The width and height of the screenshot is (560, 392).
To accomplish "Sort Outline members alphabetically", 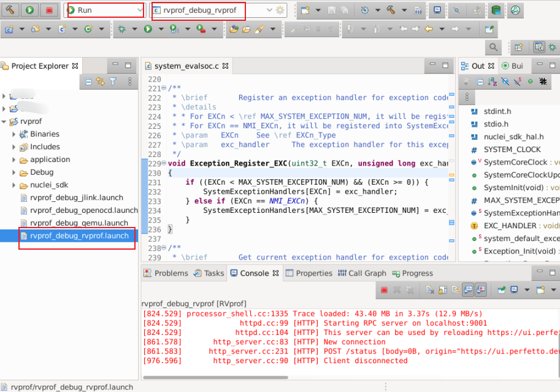I will [x=492, y=82].
